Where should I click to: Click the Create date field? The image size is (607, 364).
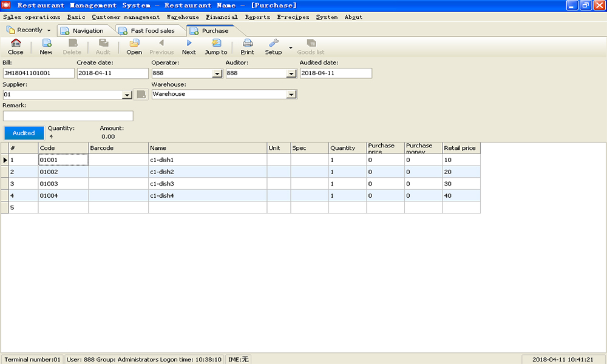tap(113, 73)
